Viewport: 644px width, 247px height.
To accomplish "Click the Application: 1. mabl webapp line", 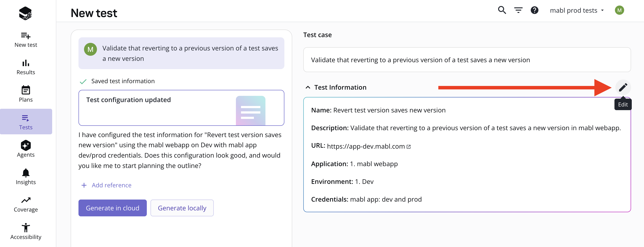I will pos(354,164).
